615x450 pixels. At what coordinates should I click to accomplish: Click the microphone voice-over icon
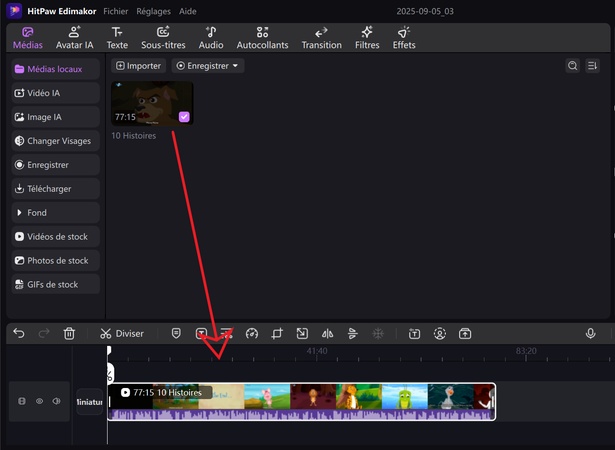(590, 333)
